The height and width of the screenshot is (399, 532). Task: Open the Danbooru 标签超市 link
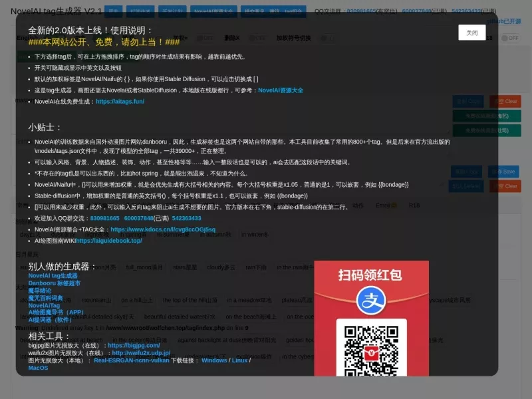click(55, 283)
